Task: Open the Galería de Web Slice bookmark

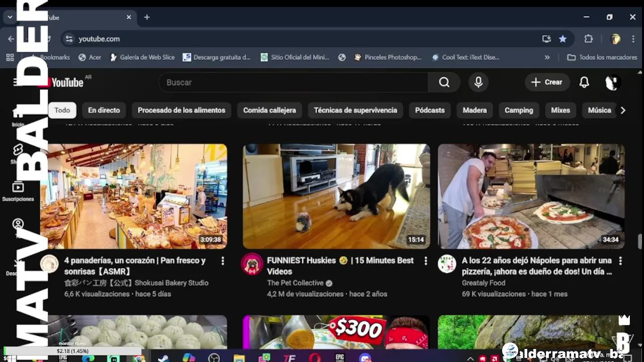Action: (x=142, y=57)
